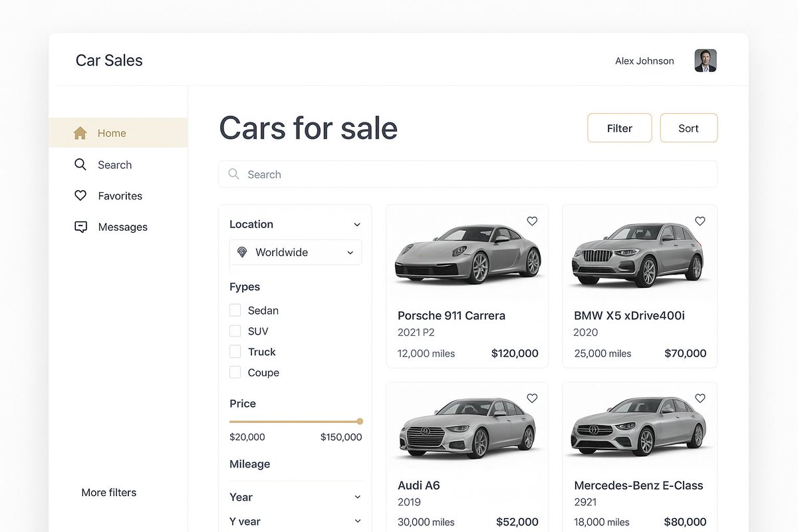Focus the main Search input field
This screenshot has height=532, width=798.
(x=468, y=174)
